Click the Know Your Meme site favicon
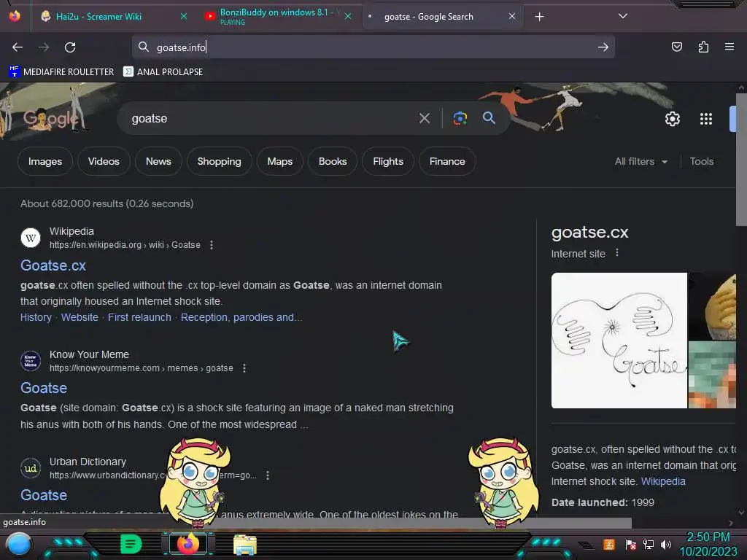747x560 pixels. (31, 361)
